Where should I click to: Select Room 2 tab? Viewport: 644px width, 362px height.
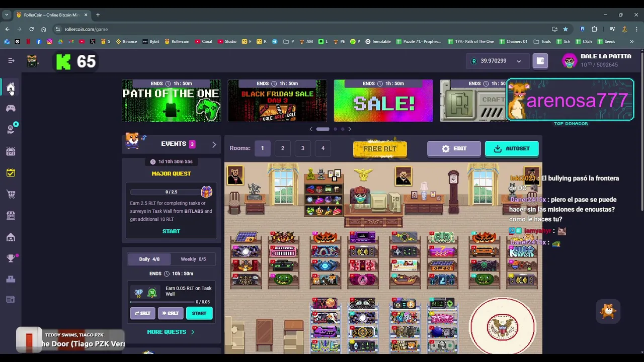(x=282, y=148)
